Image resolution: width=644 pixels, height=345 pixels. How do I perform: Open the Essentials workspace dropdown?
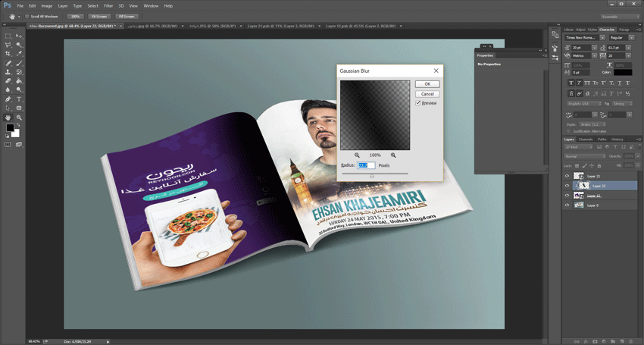click(x=621, y=17)
